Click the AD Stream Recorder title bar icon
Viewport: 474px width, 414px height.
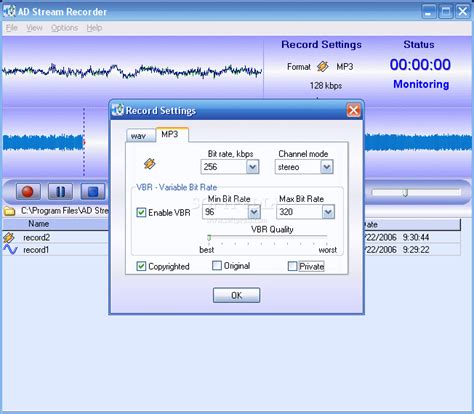click(x=9, y=11)
